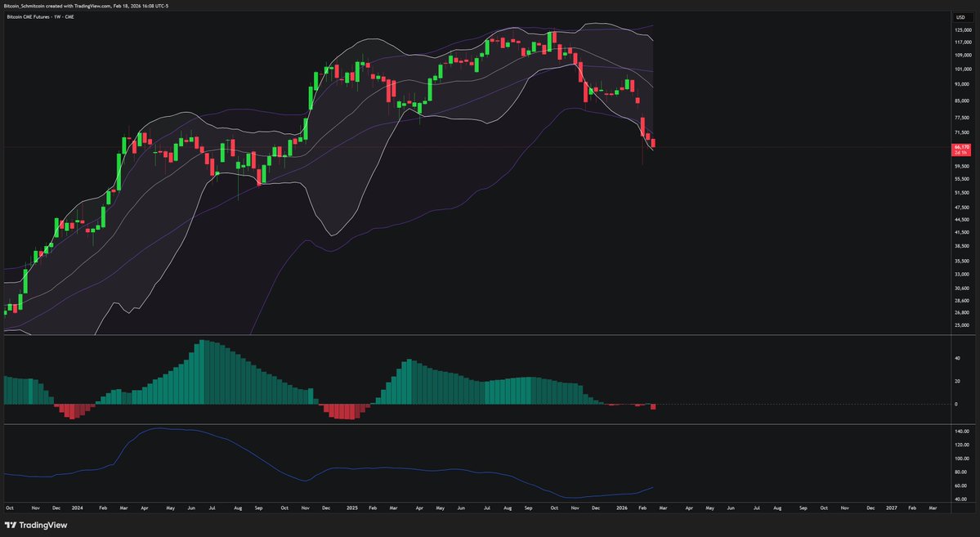Click the USD label atop the price axis
Viewport: 980px width, 537px height.
pos(961,16)
